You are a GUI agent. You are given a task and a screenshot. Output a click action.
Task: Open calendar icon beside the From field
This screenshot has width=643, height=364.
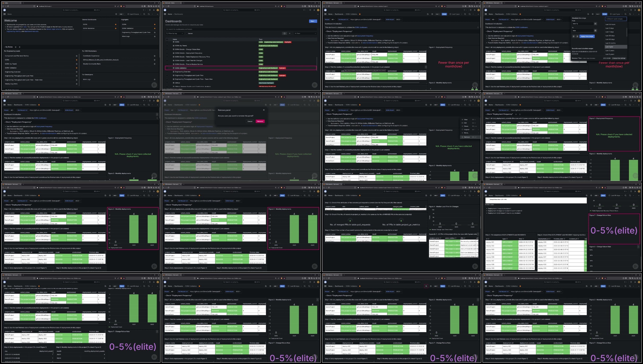click(x=595, y=24)
